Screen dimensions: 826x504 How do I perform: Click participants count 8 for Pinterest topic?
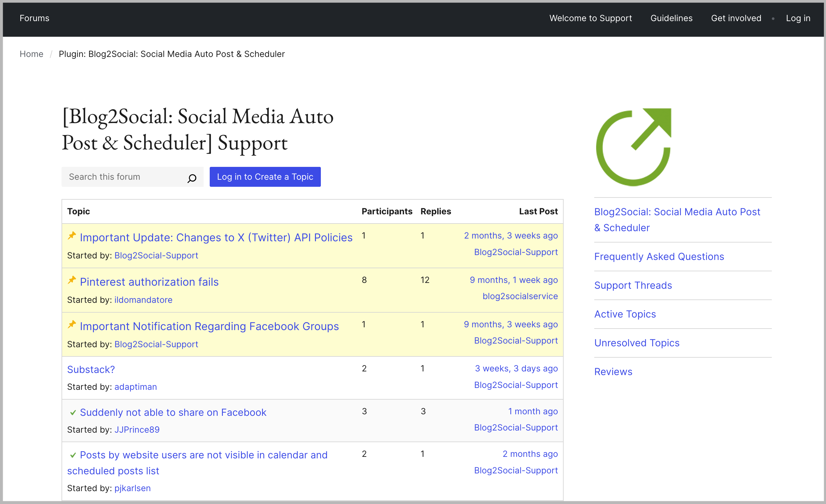tap(364, 280)
